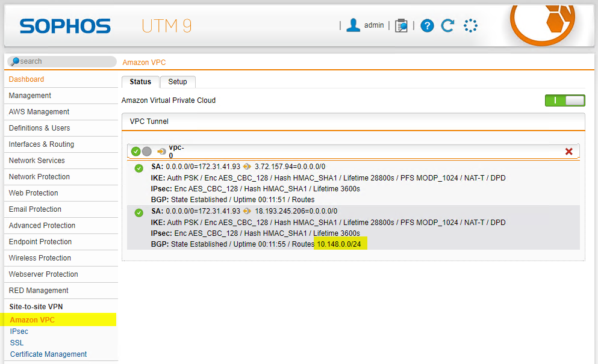
Task: Open Certificate Management in sidebar
Action: tap(49, 354)
